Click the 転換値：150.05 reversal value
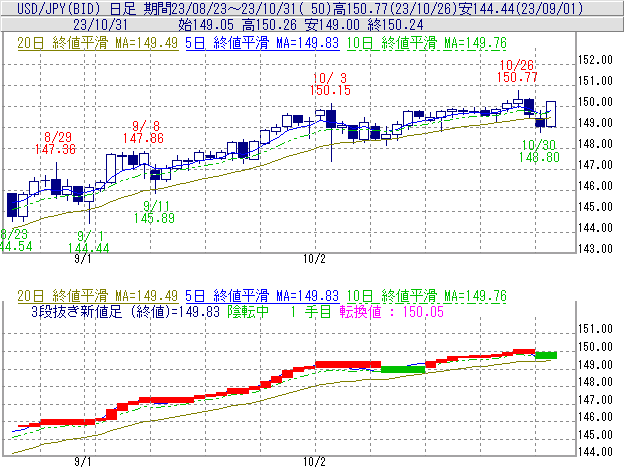This screenshot has width=624, height=475. click(392, 312)
